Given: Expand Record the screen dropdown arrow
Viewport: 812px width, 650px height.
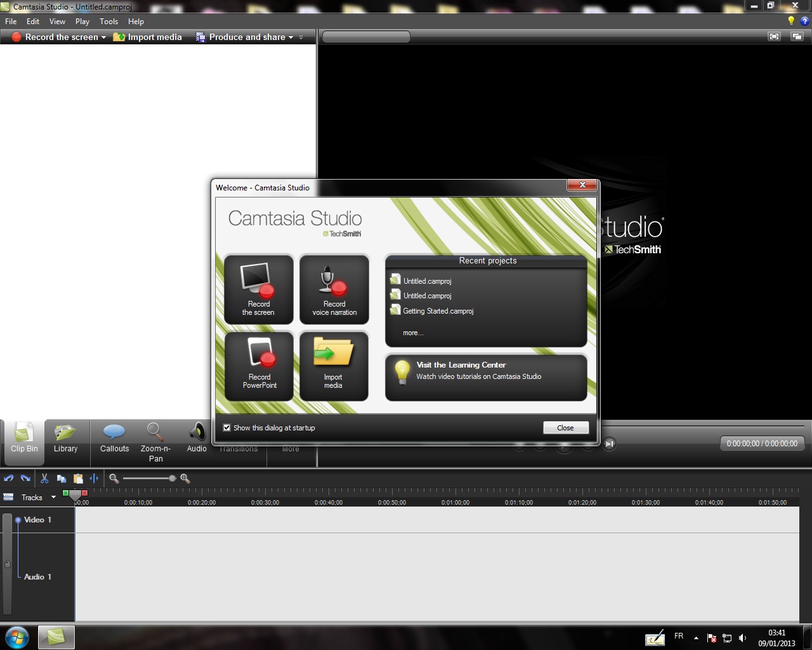Looking at the screenshot, I should click(103, 37).
